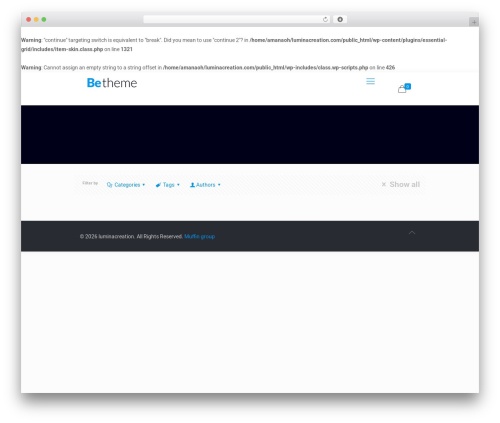The height and width of the screenshot is (423, 500).
Task: Click the footer copyright text luminacreation
Action: pyautogui.click(x=131, y=236)
